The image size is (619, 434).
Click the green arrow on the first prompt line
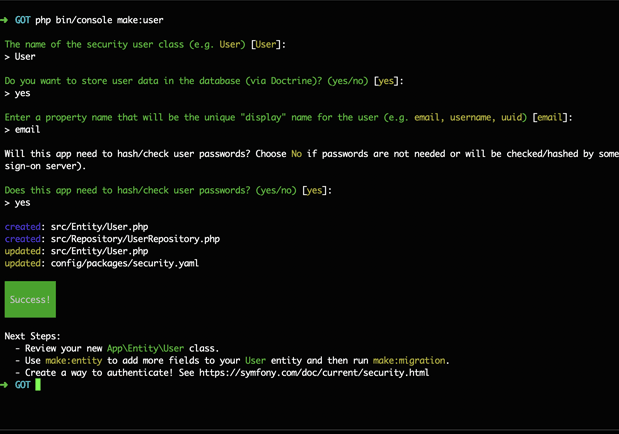pos(4,20)
